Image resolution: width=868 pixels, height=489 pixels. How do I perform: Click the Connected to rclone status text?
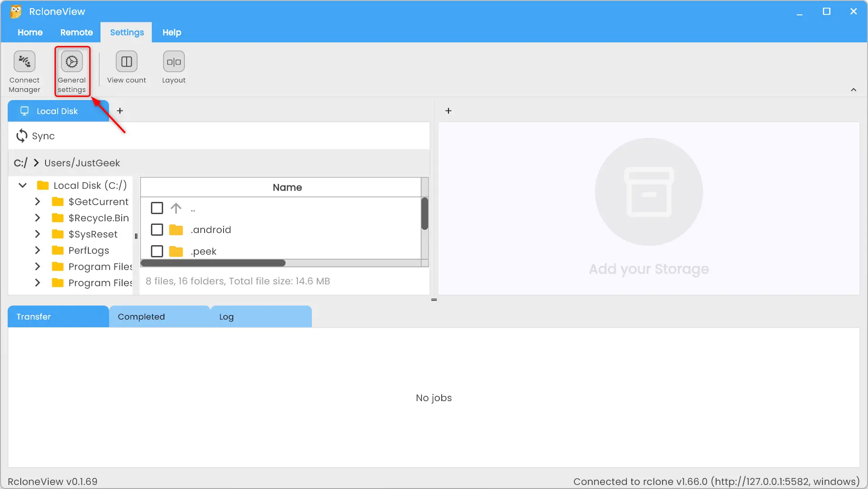pyautogui.click(x=717, y=481)
